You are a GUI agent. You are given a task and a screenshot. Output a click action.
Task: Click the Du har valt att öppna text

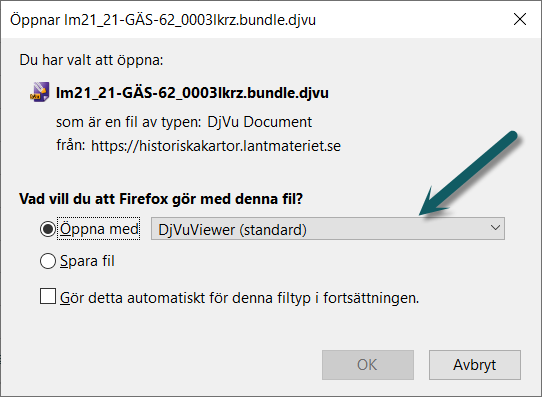coord(91,60)
